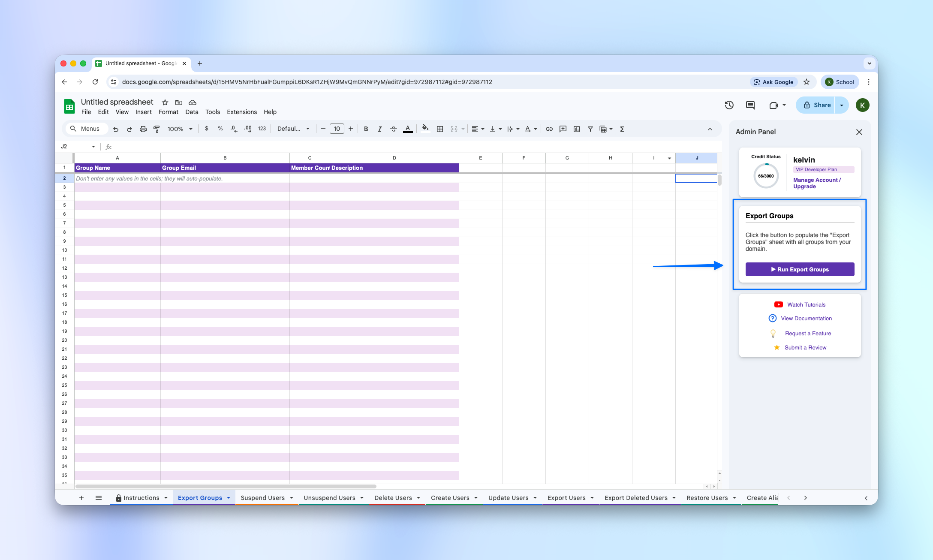Open the fill color picker
The height and width of the screenshot is (560, 933).
pyautogui.click(x=425, y=129)
